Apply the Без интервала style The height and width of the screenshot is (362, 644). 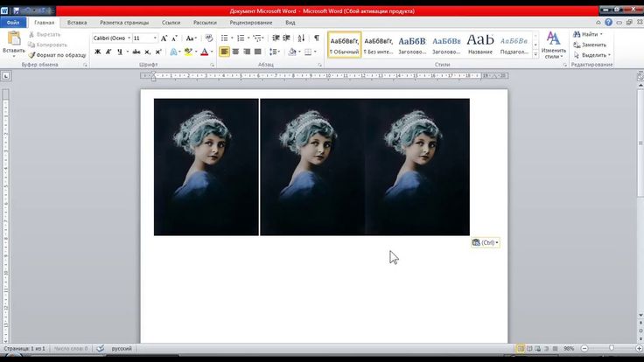click(x=378, y=45)
